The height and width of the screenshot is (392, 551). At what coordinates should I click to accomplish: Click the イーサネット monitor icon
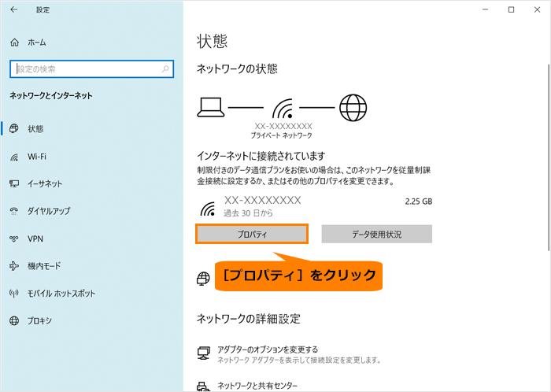pos(14,183)
